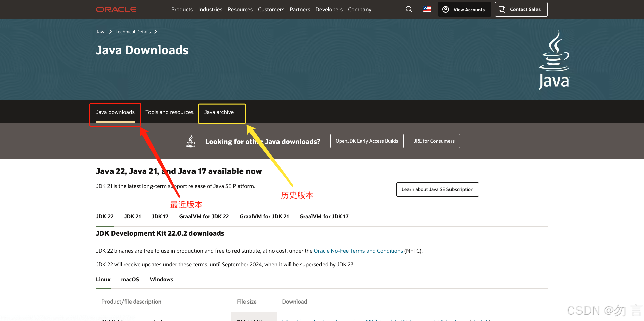Viewport: 644px width, 321px height.
Task: Click the View Accounts button
Action: [x=465, y=9]
